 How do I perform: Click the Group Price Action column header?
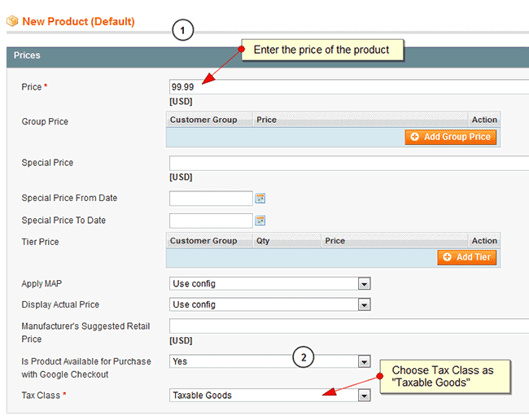click(x=484, y=120)
